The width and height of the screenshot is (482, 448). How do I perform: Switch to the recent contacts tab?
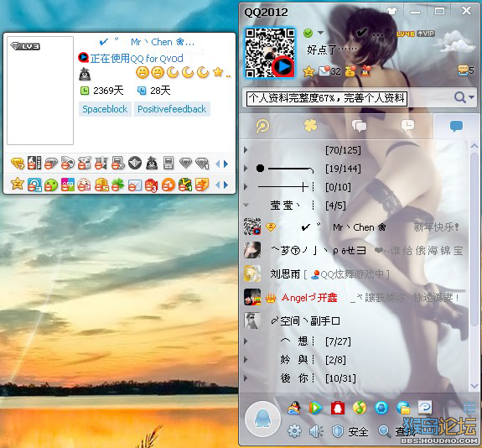point(407,126)
